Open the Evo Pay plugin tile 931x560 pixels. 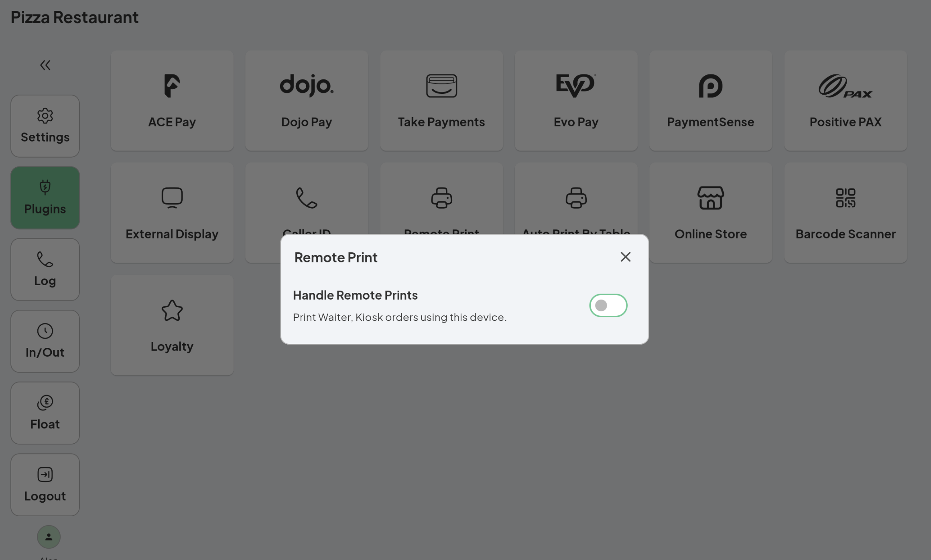tap(576, 101)
